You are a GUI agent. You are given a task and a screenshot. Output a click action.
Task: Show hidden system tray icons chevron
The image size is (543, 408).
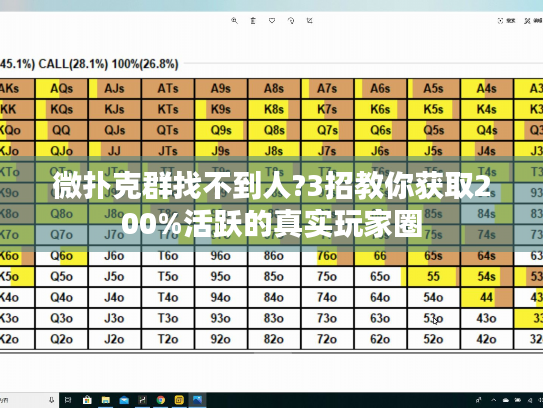(493, 400)
